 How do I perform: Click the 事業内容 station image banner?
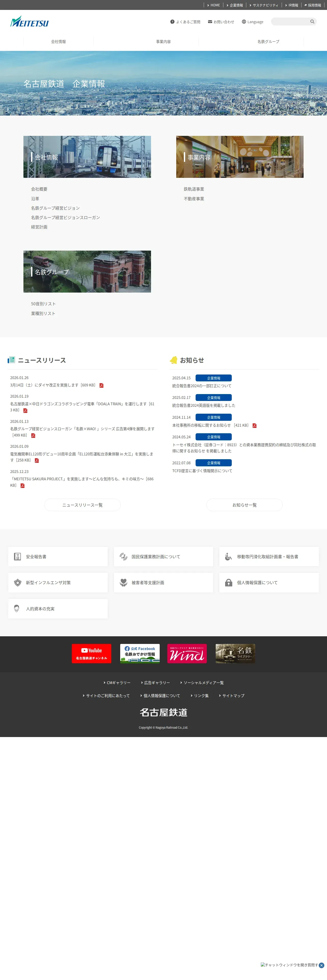click(x=240, y=157)
